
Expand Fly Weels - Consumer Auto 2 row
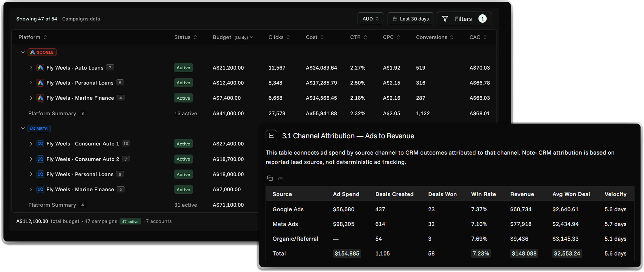[x=31, y=159]
